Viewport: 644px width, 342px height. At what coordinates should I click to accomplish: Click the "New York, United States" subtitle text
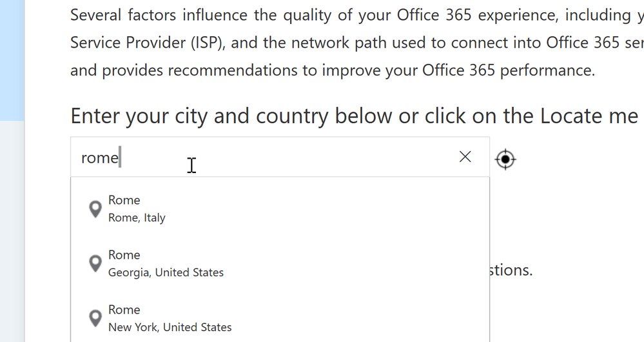tap(170, 327)
